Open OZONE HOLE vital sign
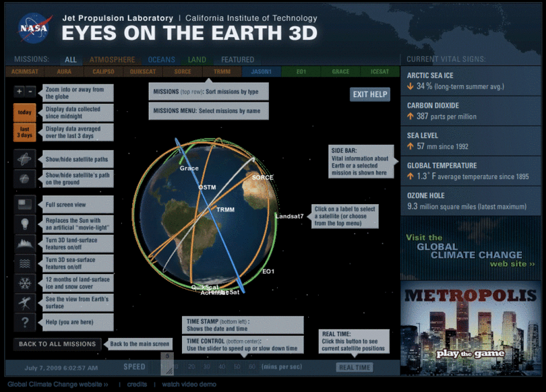 pyautogui.click(x=471, y=201)
